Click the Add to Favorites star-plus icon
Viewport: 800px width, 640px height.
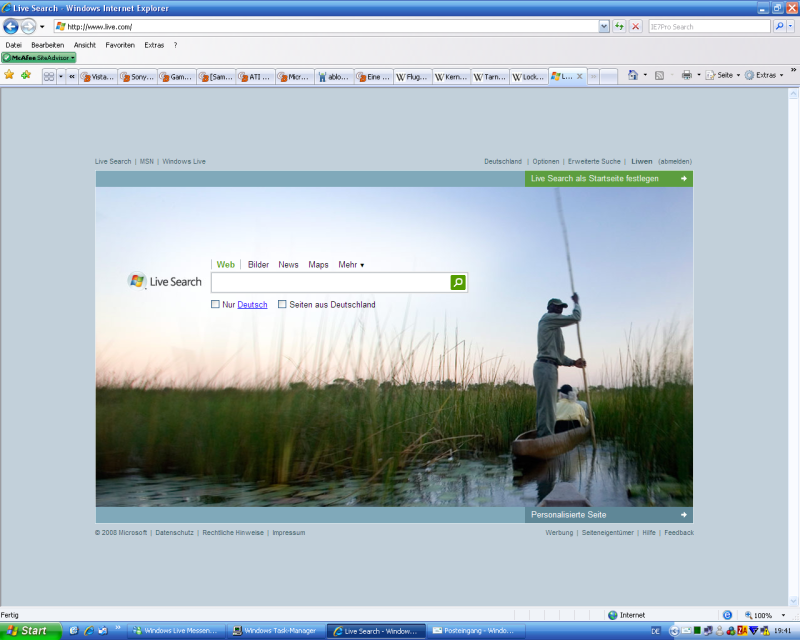pyautogui.click(x=26, y=75)
